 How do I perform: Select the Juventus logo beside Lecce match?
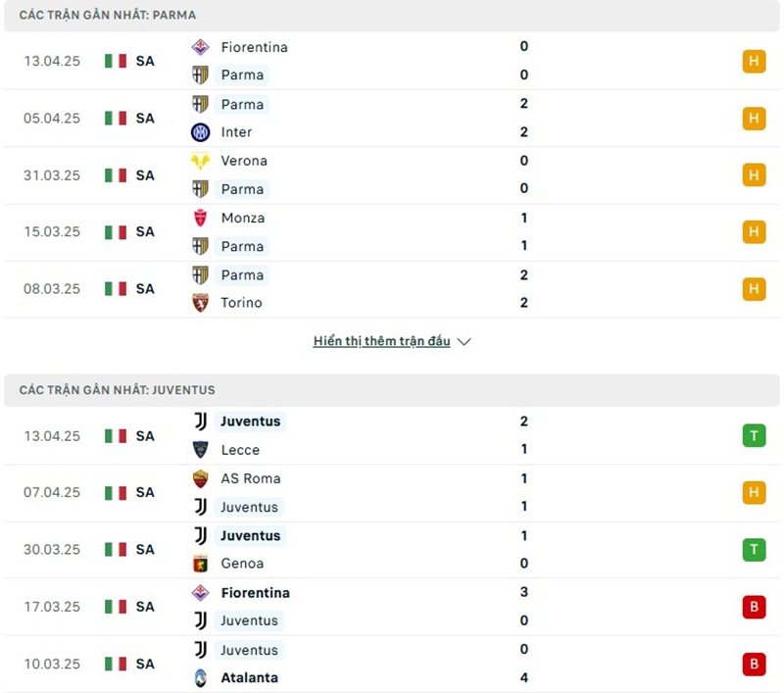[x=202, y=421]
